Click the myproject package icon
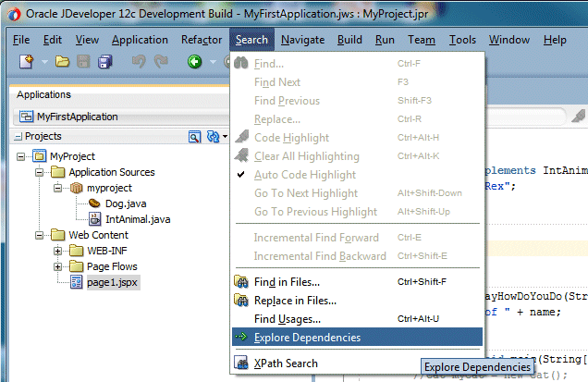Screen dimensions: 588x382 click(x=77, y=188)
